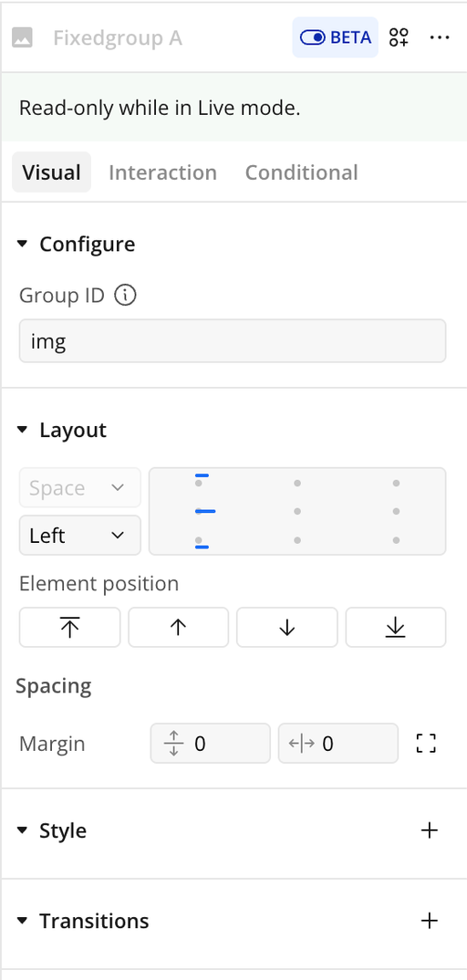
Task: Switch to the Conditional tab
Action: coord(302,172)
